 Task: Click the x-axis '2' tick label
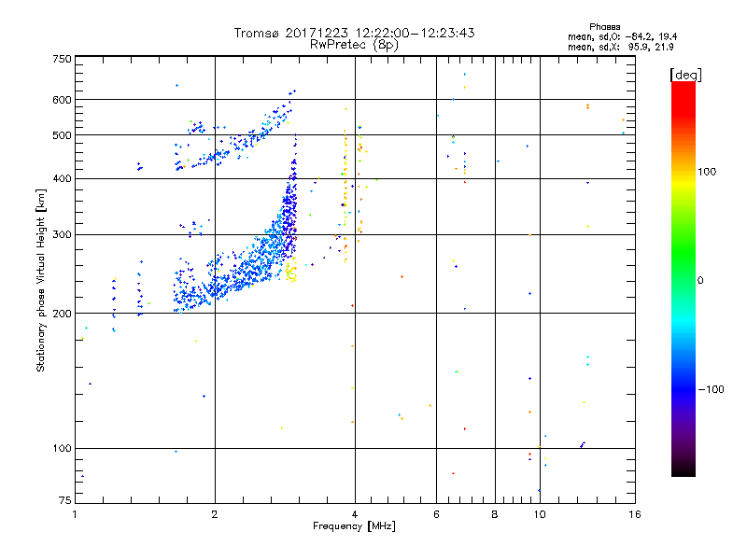pos(215,514)
